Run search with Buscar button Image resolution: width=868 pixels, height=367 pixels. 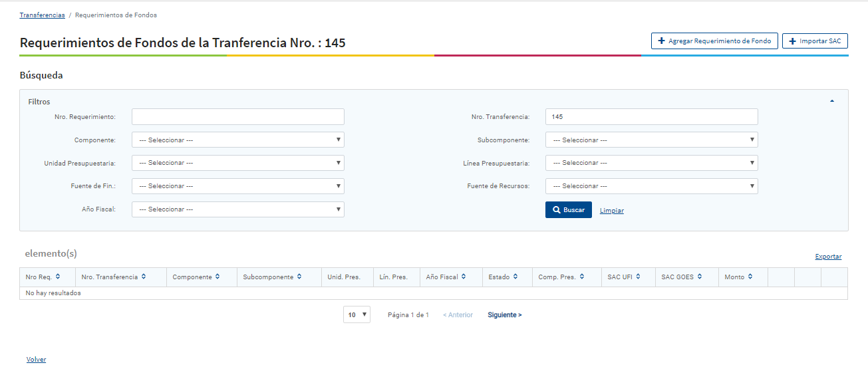[568, 210]
